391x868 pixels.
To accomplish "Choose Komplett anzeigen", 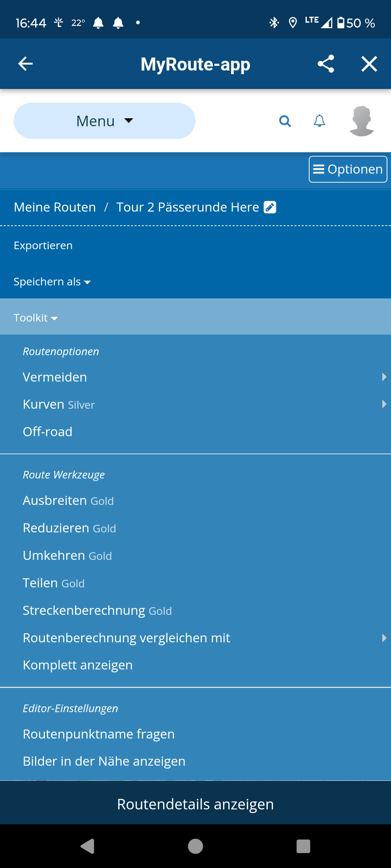I will click(195, 665).
